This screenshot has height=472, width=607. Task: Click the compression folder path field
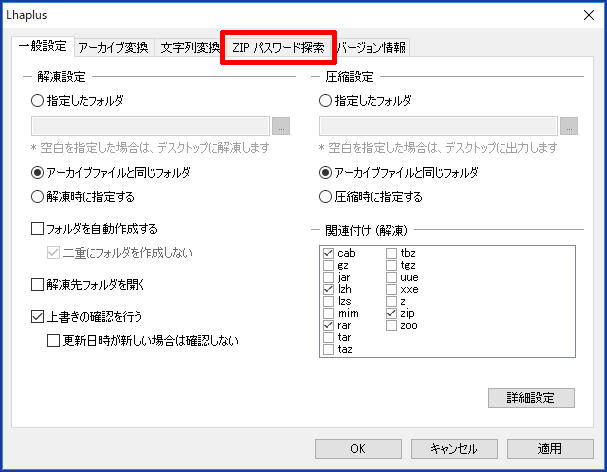(x=438, y=126)
